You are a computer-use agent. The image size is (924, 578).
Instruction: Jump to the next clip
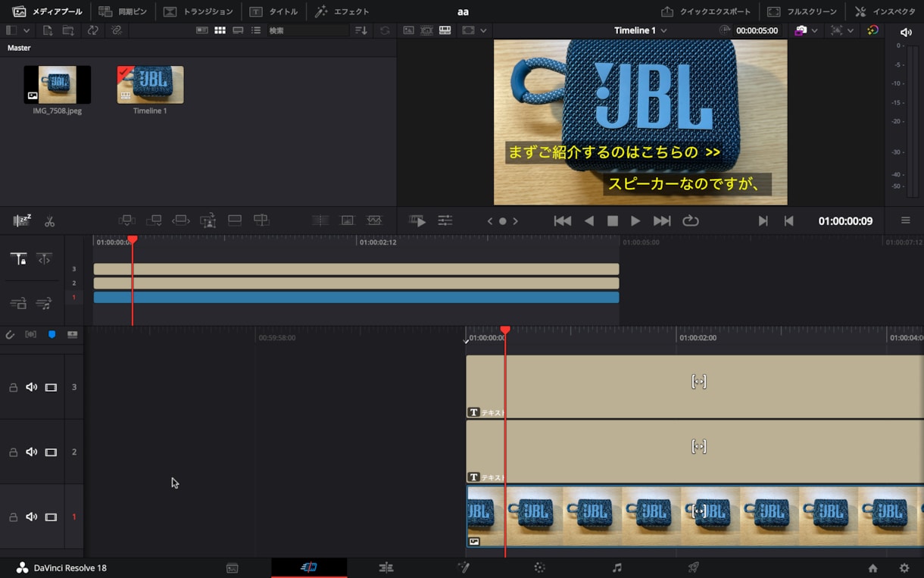(x=662, y=221)
